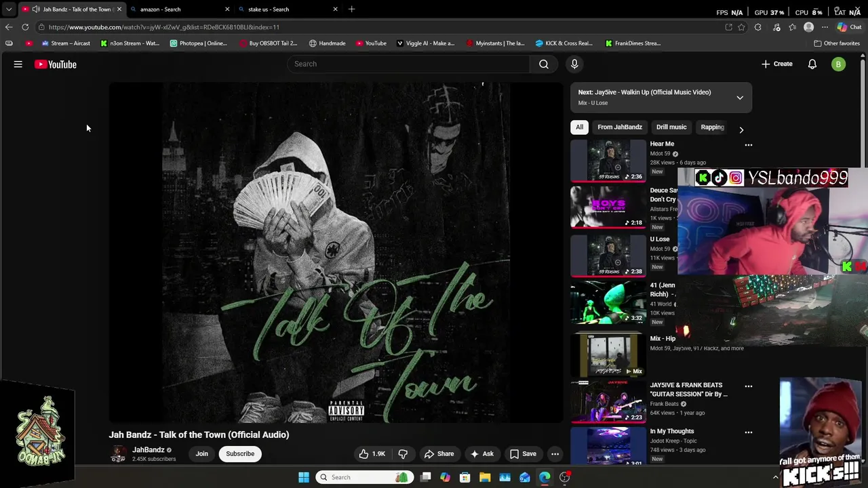Screen dimensions: 868x488
Task: Open the Hear Me video thumbnail
Action: (608, 161)
